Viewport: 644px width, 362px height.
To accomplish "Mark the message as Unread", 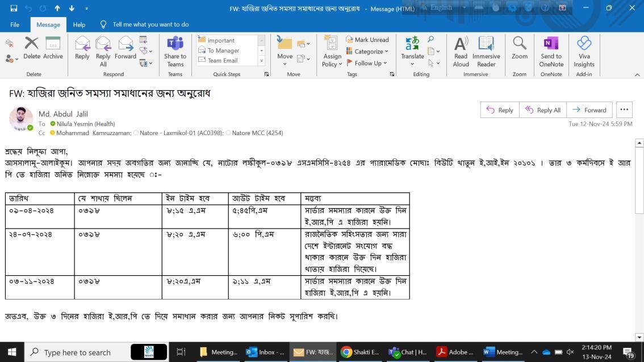I will point(367,40).
